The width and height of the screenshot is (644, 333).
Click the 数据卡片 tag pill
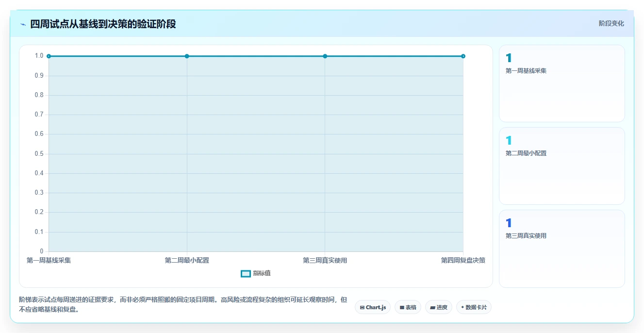[x=474, y=307]
